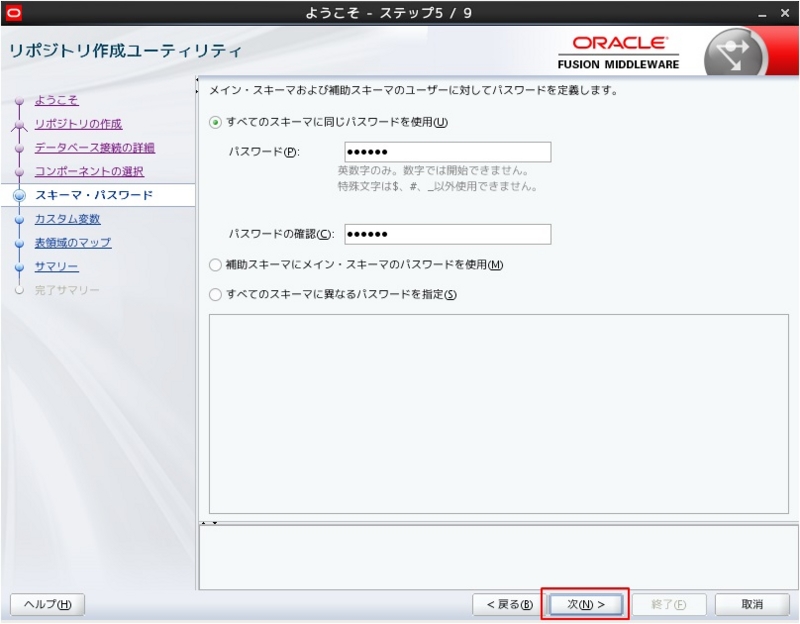Click the hint text '特殊文字は$、#、_以外使用できません。'
Image resolution: width=800 pixels, height=624 pixels.
pos(438,186)
